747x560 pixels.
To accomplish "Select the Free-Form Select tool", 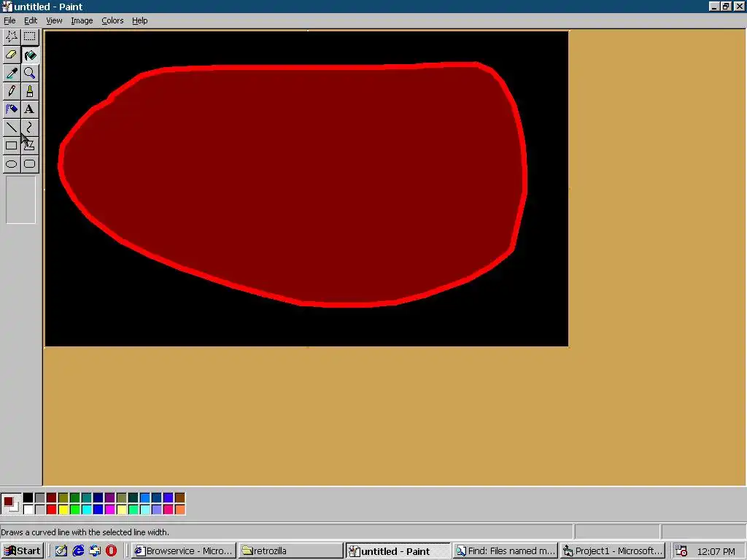I will (12, 36).
